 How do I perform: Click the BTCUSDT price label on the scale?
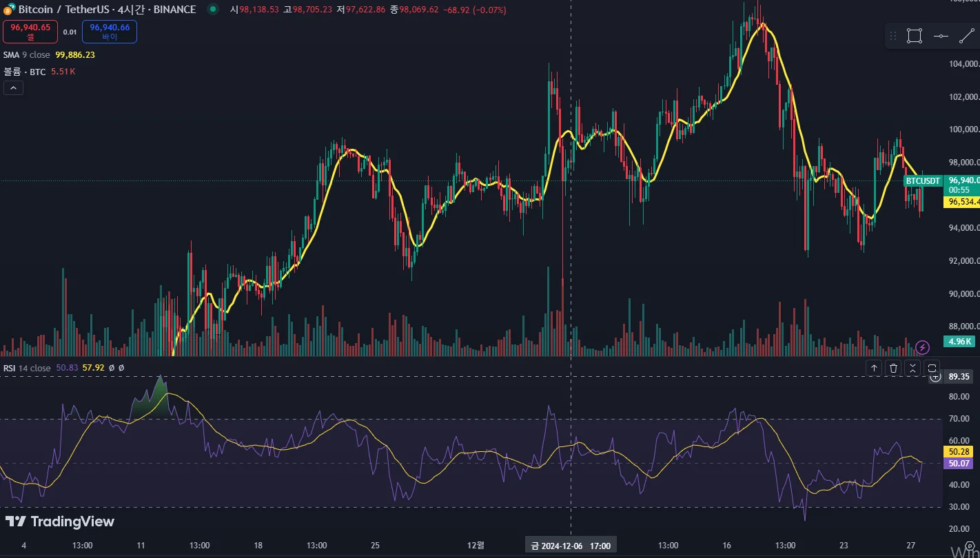click(x=923, y=181)
